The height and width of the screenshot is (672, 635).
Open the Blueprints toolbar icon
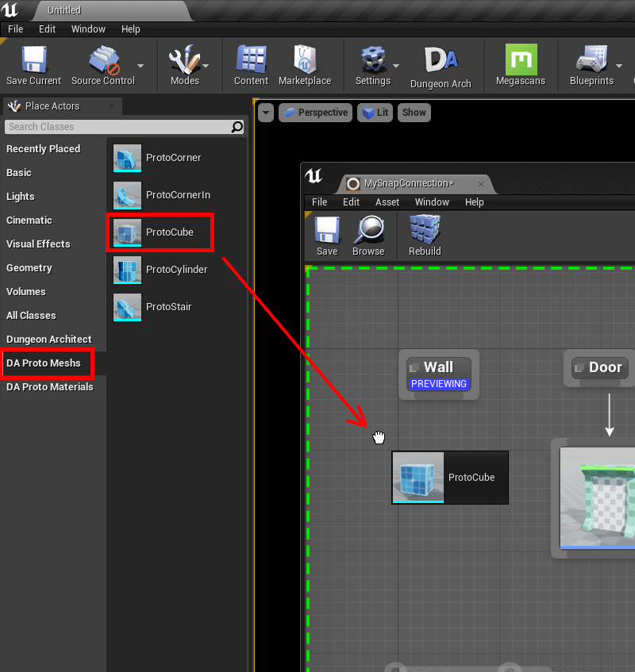point(591,60)
